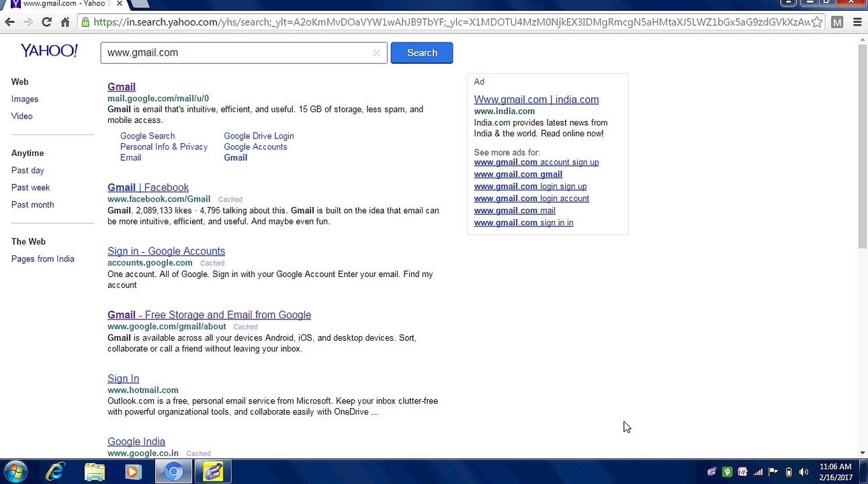
Task: Filter results to Past day
Action: (28, 170)
